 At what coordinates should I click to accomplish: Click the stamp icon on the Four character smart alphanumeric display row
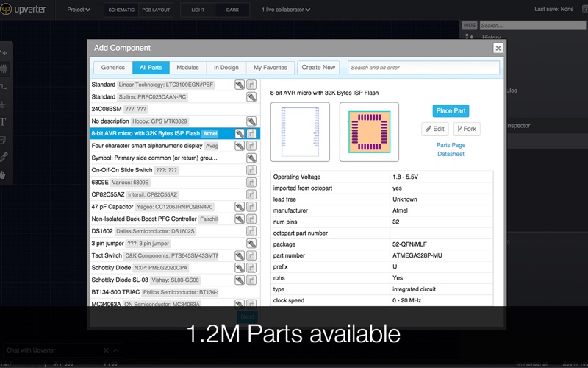[240, 146]
